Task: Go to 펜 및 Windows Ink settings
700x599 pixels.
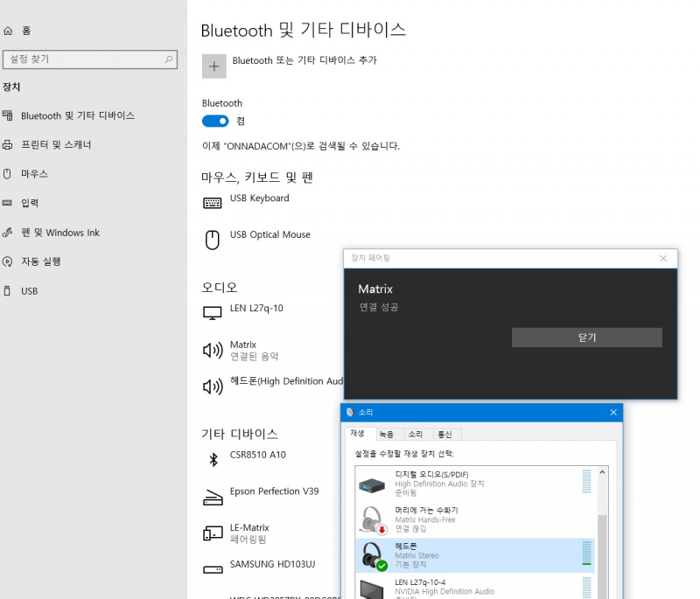Action: click(60, 233)
